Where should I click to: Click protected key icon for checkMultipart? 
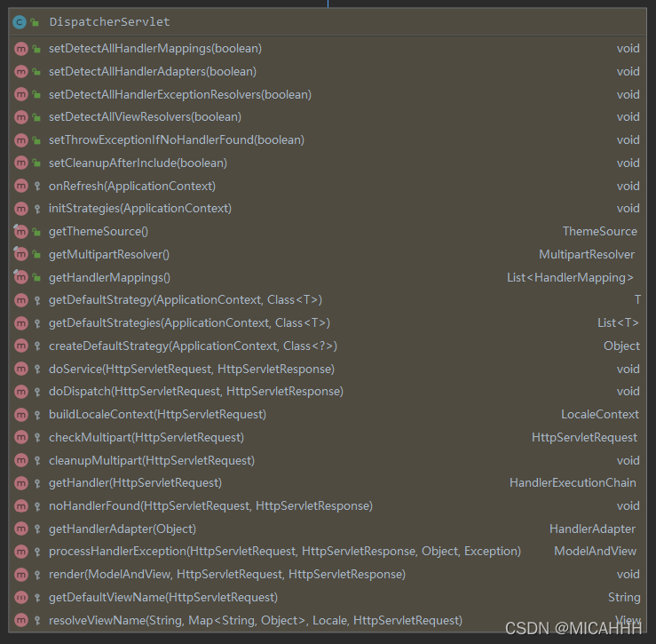coord(37,438)
